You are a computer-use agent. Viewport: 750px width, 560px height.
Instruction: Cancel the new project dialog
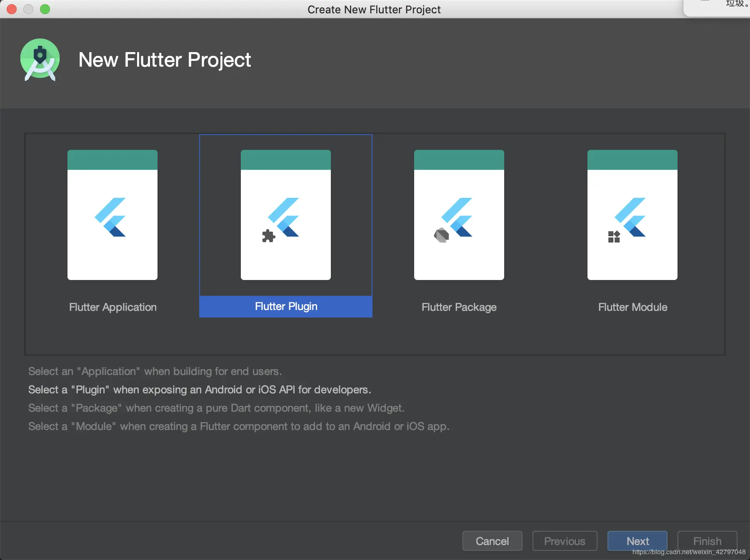[x=492, y=541]
